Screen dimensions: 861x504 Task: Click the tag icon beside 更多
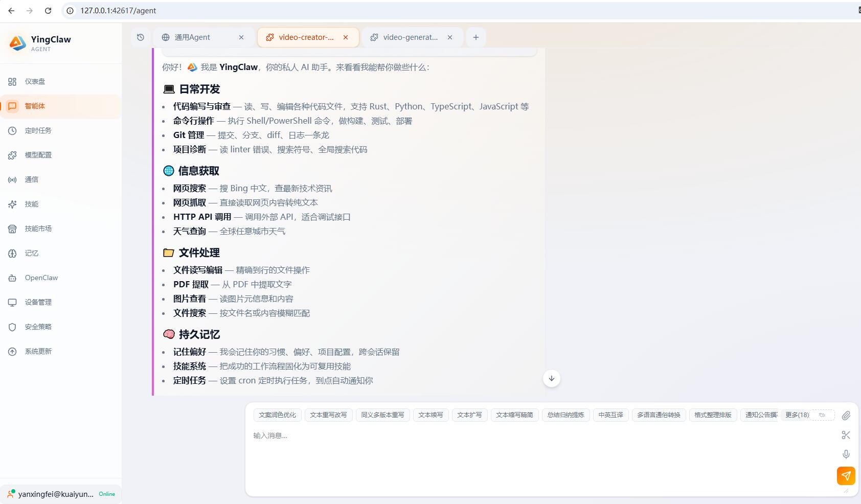click(822, 415)
